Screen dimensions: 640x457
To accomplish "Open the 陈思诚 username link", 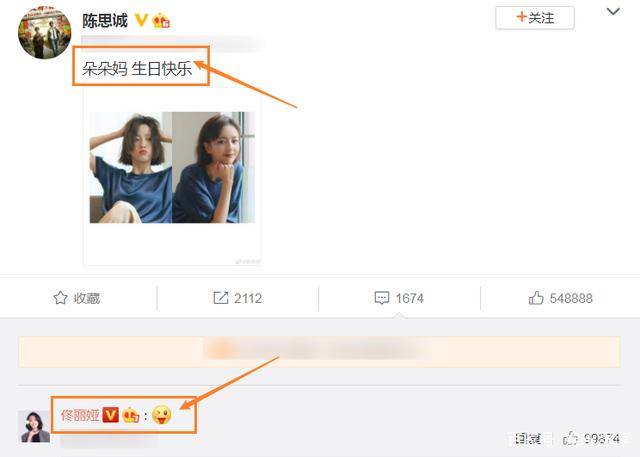I will (x=105, y=21).
